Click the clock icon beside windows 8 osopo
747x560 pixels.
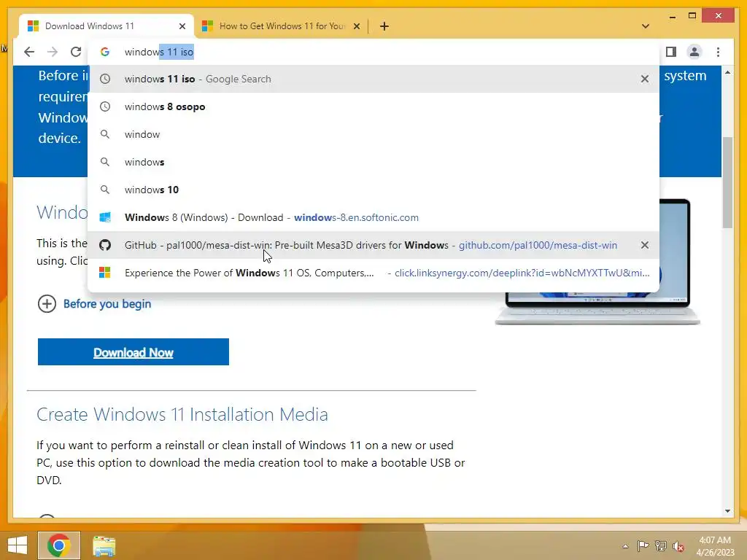(x=105, y=106)
